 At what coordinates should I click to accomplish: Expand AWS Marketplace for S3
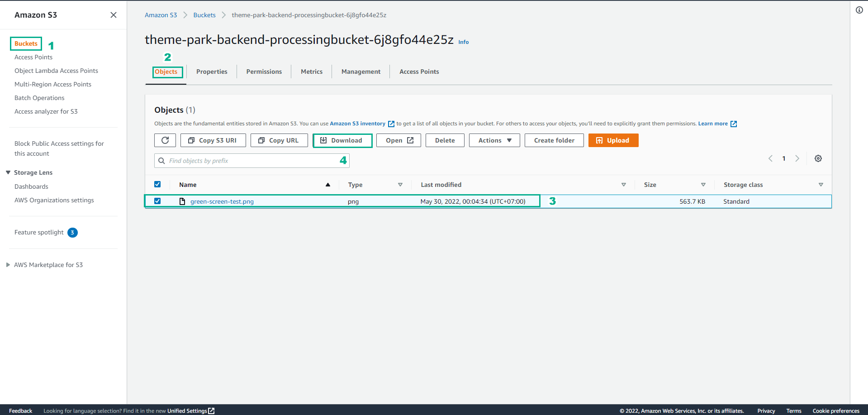pos(8,265)
